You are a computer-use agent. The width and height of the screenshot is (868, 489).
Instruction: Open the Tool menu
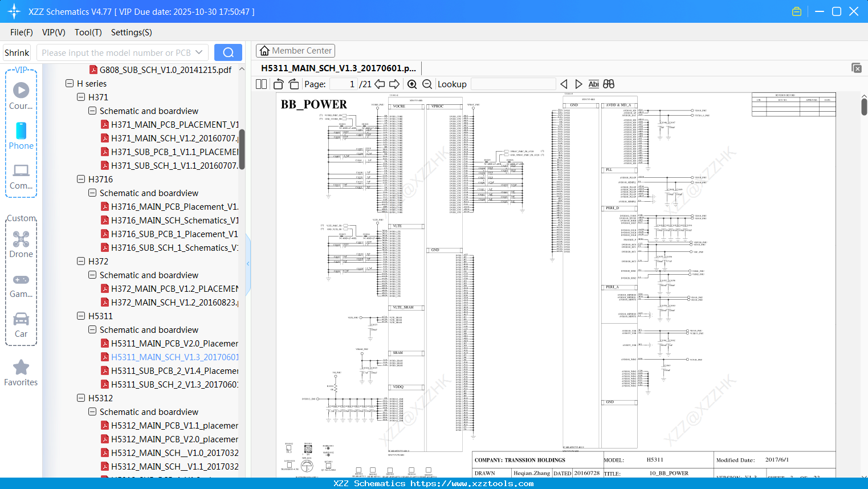click(88, 32)
